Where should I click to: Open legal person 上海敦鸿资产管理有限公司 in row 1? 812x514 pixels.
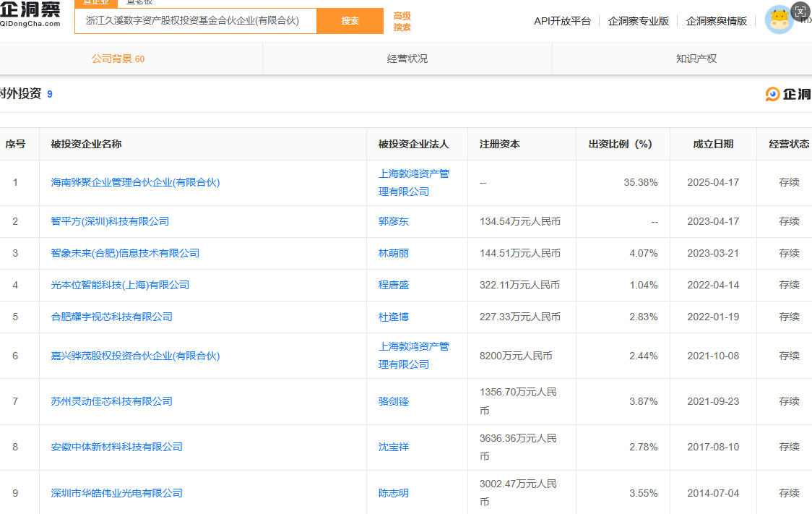pyautogui.click(x=414, y=182)
